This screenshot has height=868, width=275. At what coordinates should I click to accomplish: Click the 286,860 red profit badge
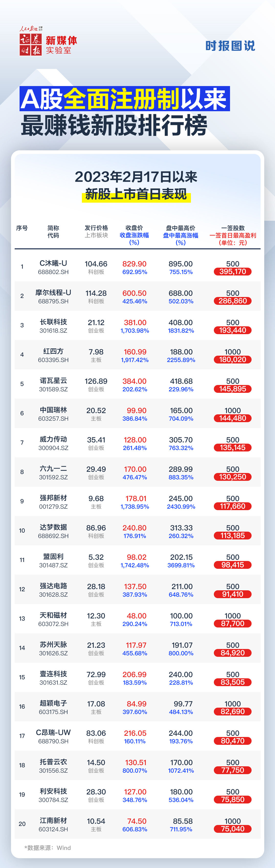pyautogui.click(x=232, y=301)
